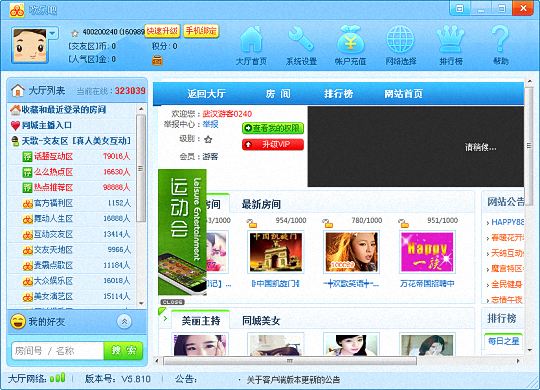Image resolution: width=540 pixels, height=390 pixels.
Task: Click the green 搜索 button
Action: point(123,351)
